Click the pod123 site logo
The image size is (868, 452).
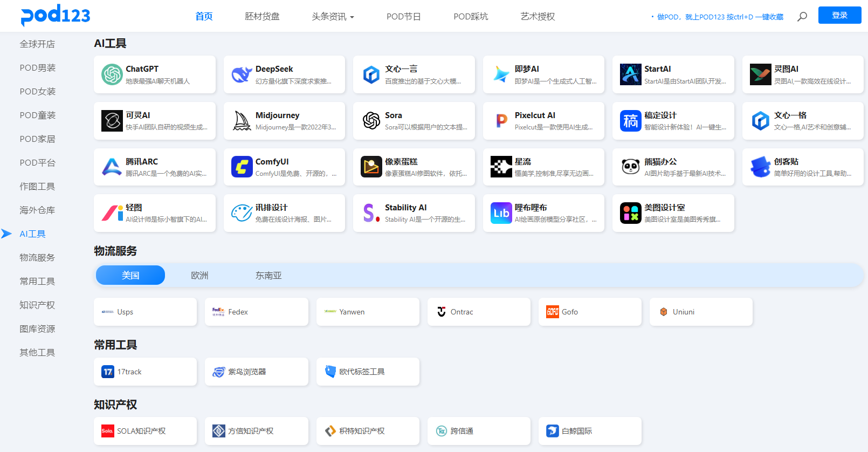pyautogui.click(x=56, y=15)
